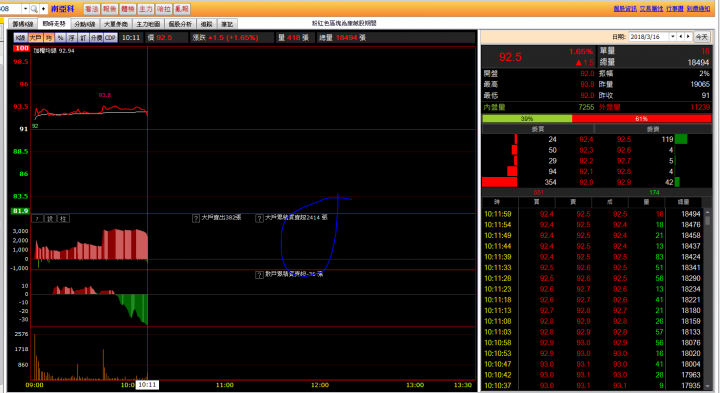The width and height of the screenshot is (720, 393).
Task: Open the 追蹤 tab
Action: (207, 24)
